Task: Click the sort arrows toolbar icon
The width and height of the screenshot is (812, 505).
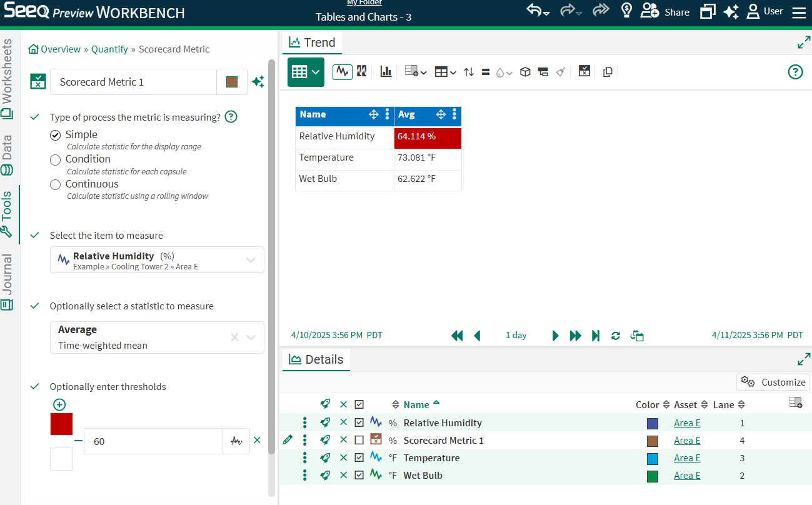Action: click(x=469, y=72)
